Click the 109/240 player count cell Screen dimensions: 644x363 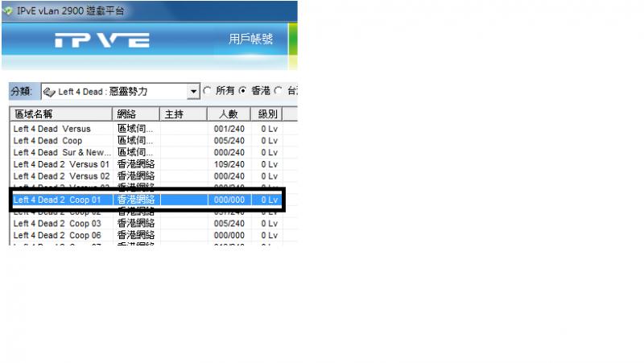pos(229,165)
